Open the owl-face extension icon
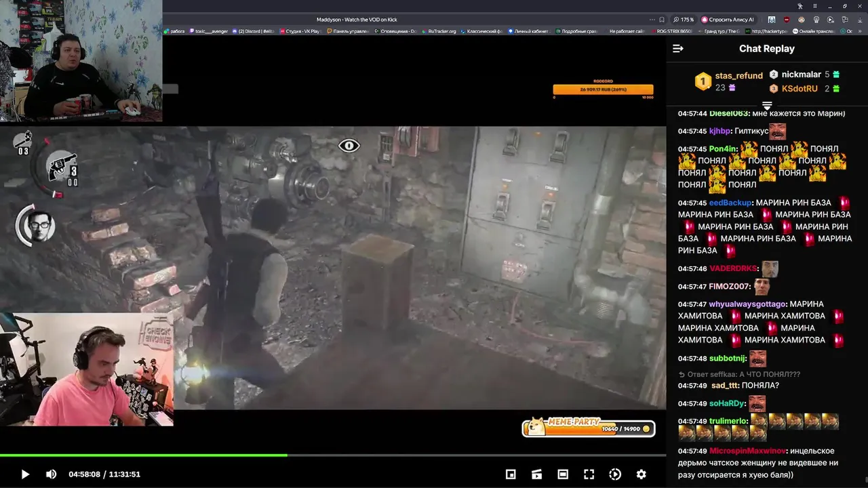Viewport: 868px width, 488px height. click(x=801, y=20)
